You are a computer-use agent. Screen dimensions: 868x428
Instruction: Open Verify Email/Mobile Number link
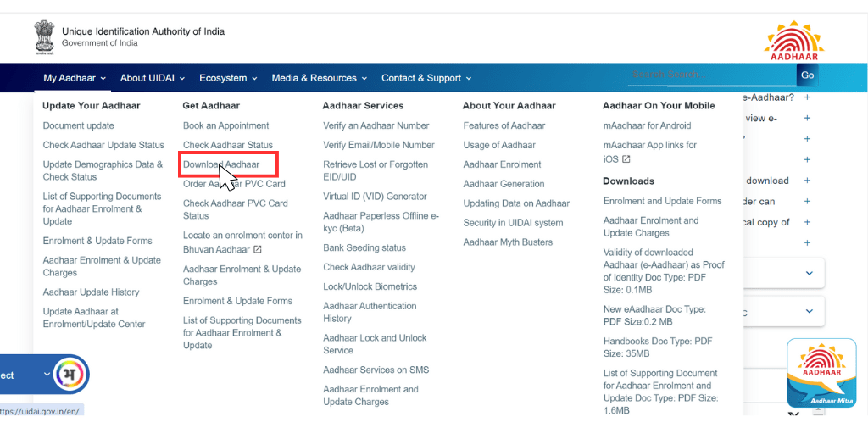(x=379, y=145)
